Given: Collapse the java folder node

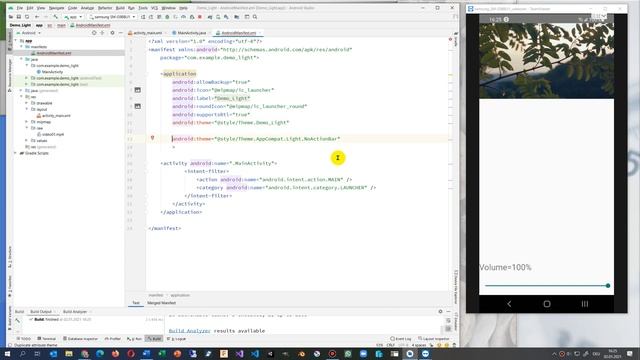Looking at the screenshot, I should [x=22, y=59].
